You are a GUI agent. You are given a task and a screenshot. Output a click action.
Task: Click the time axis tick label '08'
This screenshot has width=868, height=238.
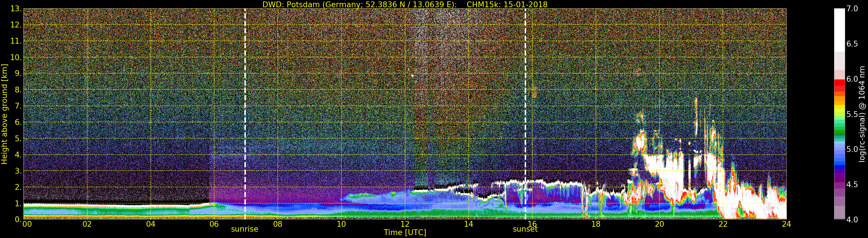pyautogui.click(x=278, y=224)
